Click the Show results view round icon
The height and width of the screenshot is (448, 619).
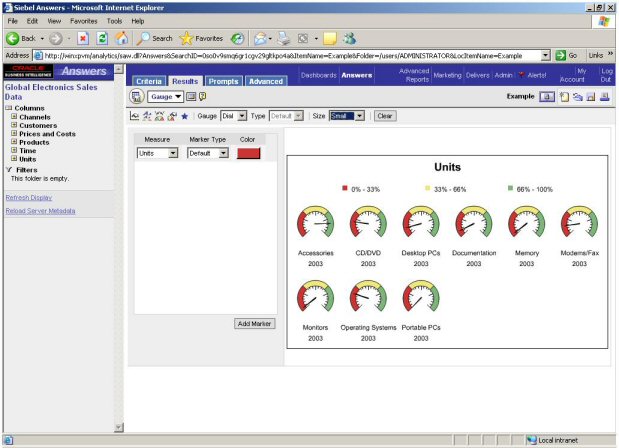[x=137, y=96]
